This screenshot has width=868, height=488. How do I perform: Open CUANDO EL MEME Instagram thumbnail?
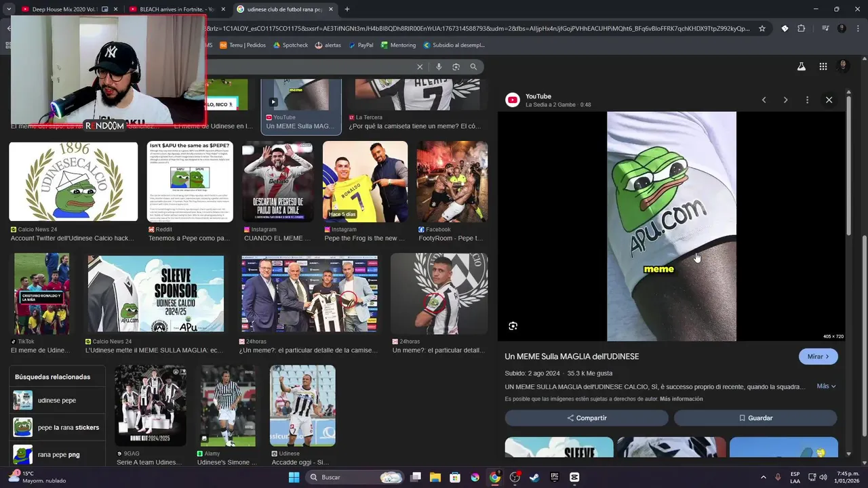coord(278,182)
